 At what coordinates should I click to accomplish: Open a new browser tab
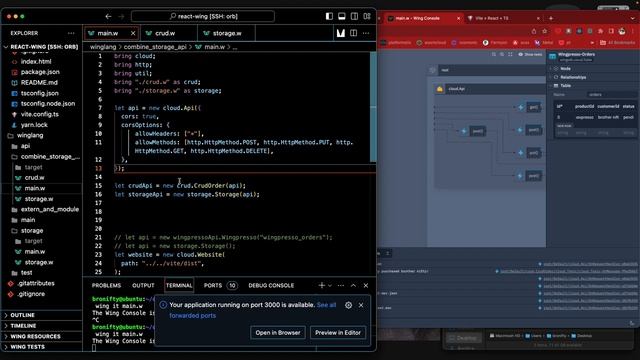point(551,18)
